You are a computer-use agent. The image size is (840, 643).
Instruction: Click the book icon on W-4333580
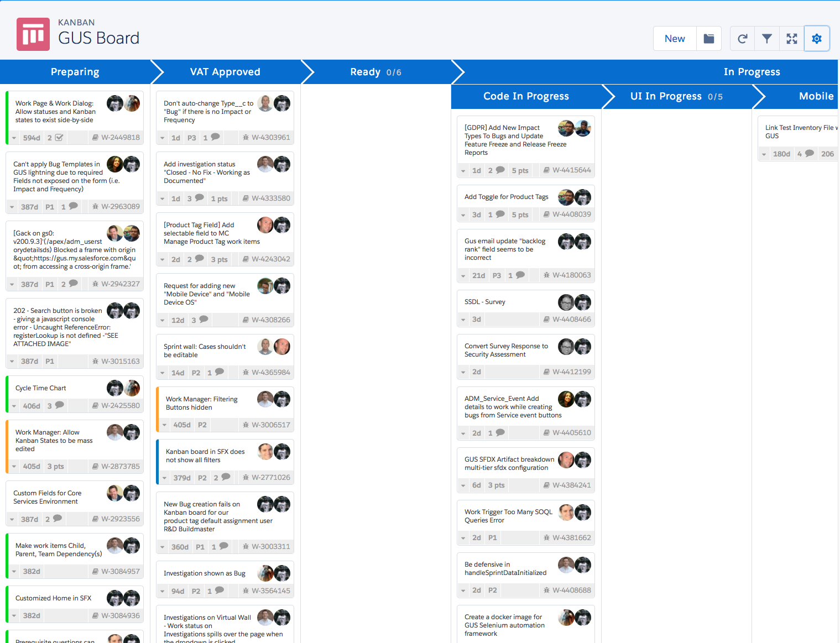[246, 198]
